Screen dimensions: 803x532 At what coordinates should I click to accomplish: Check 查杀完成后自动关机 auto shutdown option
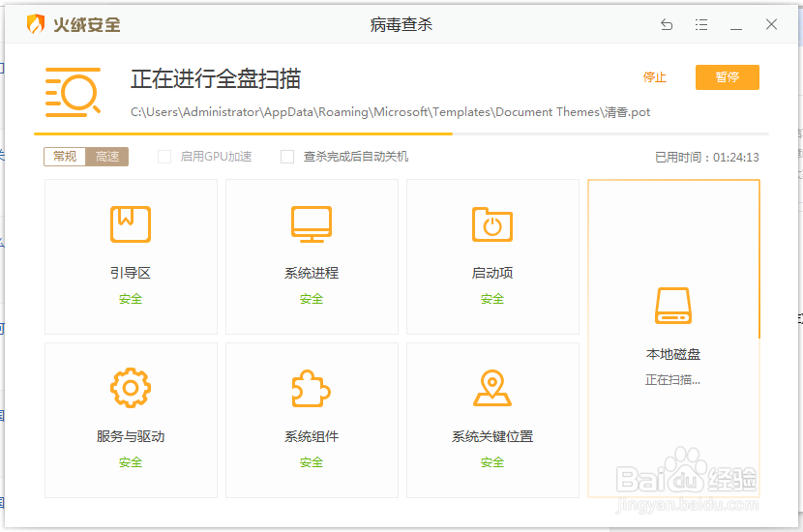tap(287, 157)
